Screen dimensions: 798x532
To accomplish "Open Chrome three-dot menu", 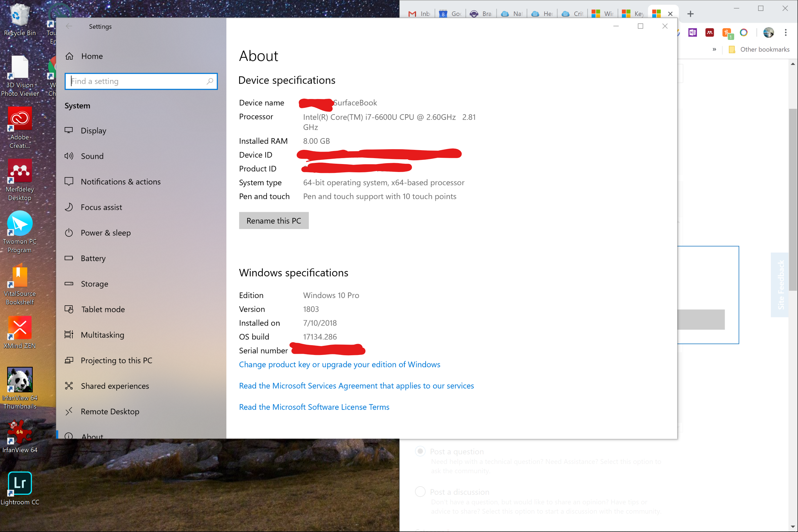I will 786,33.
